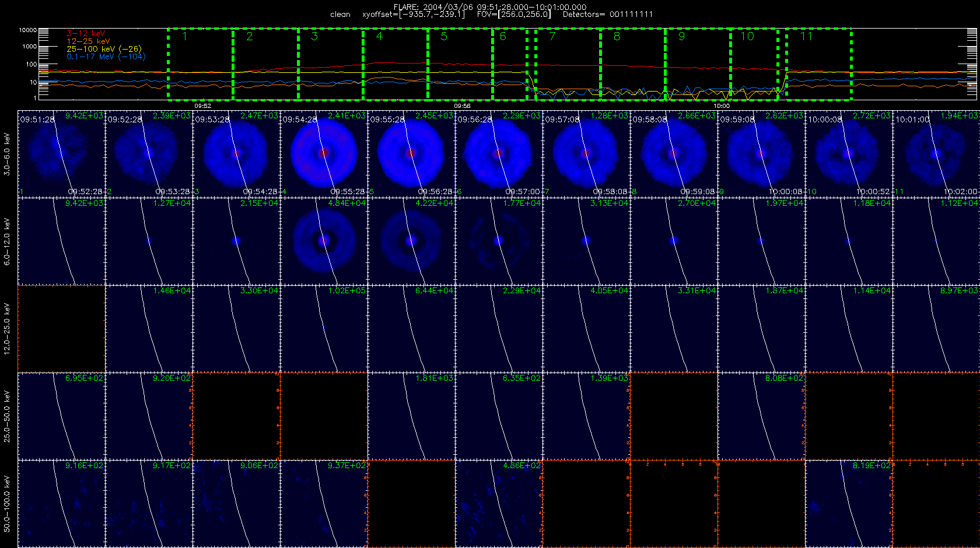Open the 12.0-25.0 keV image labeled 8.97E+03
Screen dimensions: 980x548
[936, 328]
